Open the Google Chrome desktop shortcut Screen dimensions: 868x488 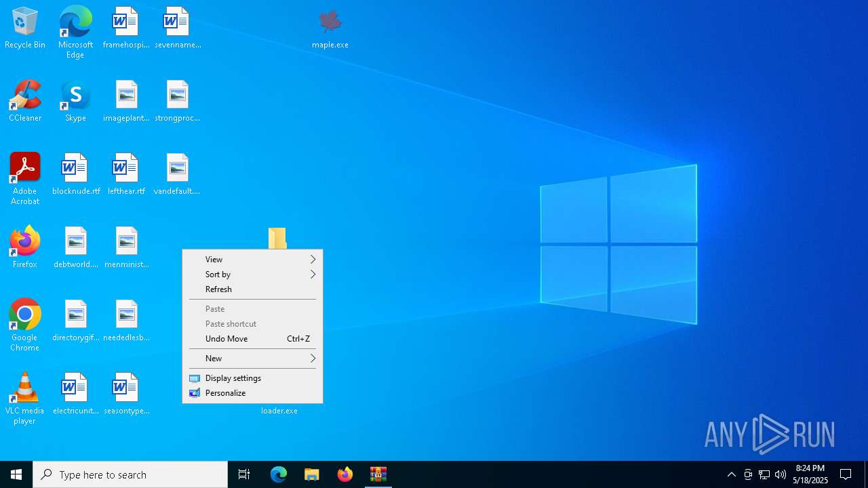tap(25, 325)
